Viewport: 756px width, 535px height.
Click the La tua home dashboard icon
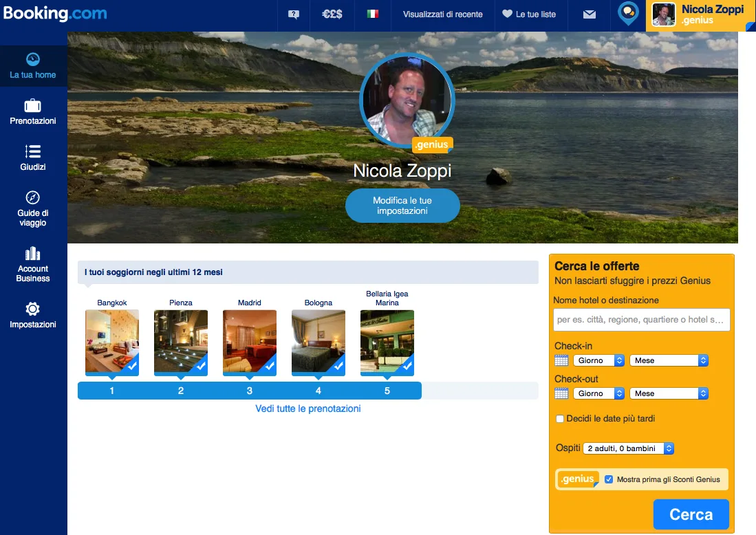33,59
